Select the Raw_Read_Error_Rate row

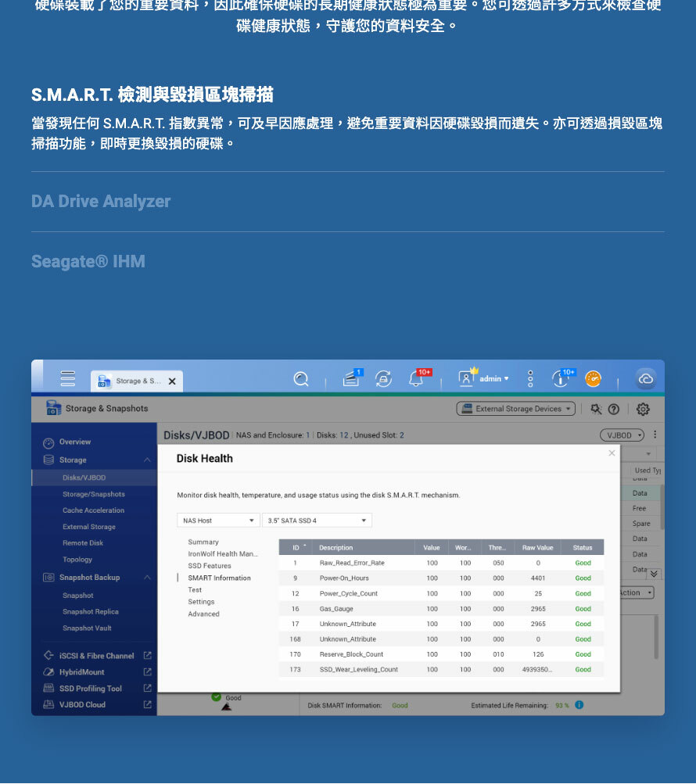(441, 563)
